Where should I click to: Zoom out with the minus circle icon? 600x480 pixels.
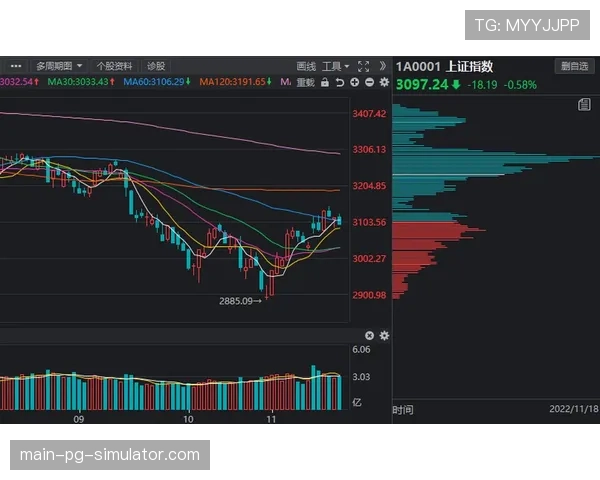click(x=369, y=82)
